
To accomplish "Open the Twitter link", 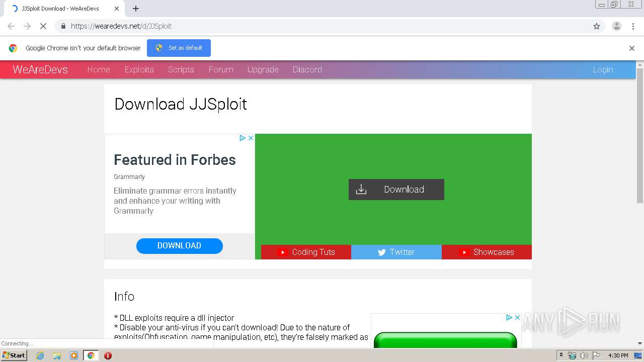I will tap(396, 252).
